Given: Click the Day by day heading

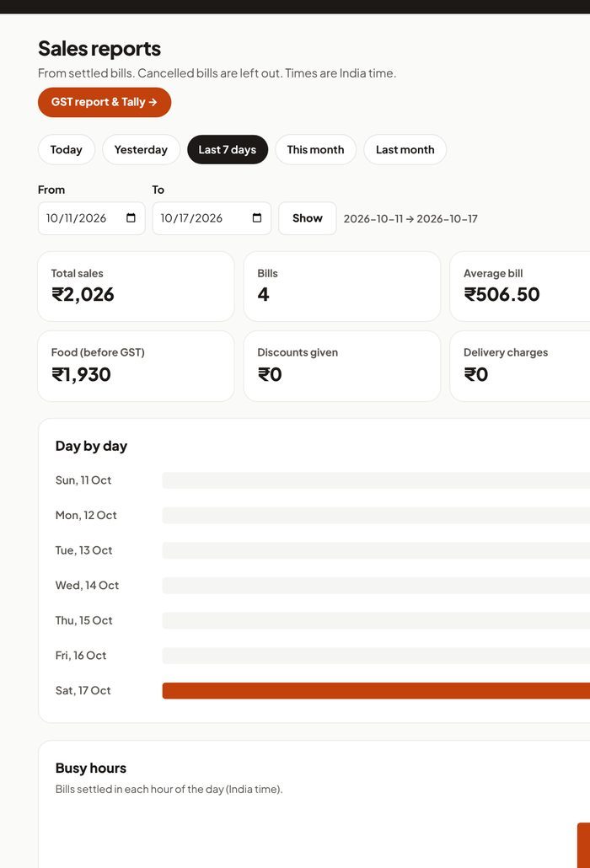Looking at the screenshot, I should (x=91, y=446).
